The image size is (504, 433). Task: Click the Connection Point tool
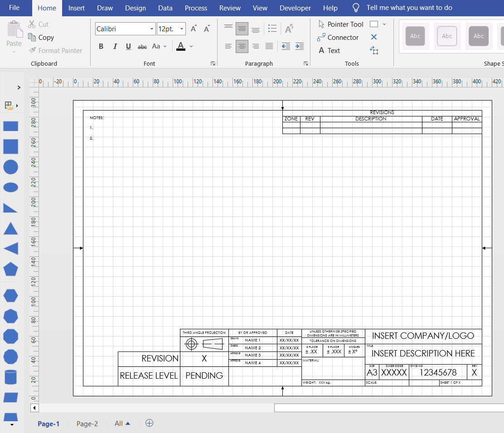pyautogui.click(x=373, y=50)
